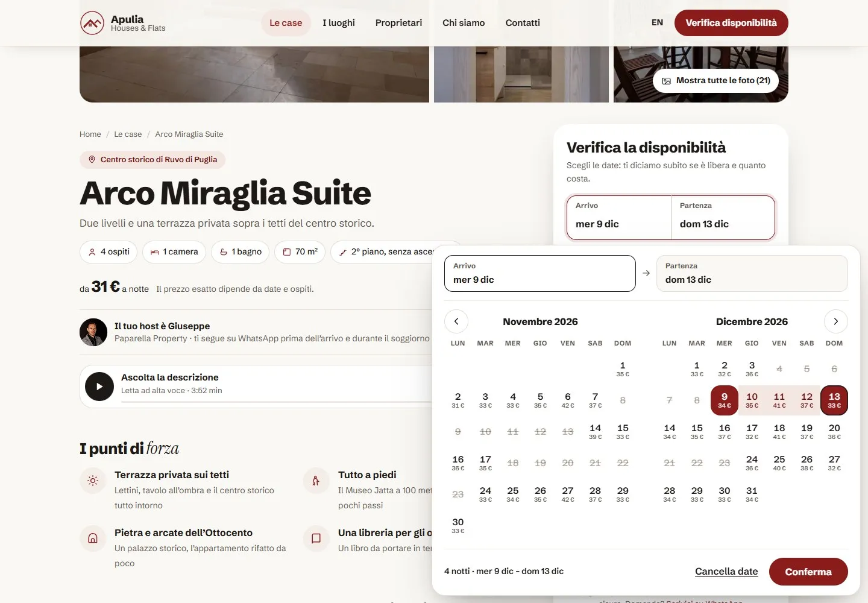This screenshot has height=603, width=868.
Task: Go to Home breadcrumb
Action: (x=90, y=134)
